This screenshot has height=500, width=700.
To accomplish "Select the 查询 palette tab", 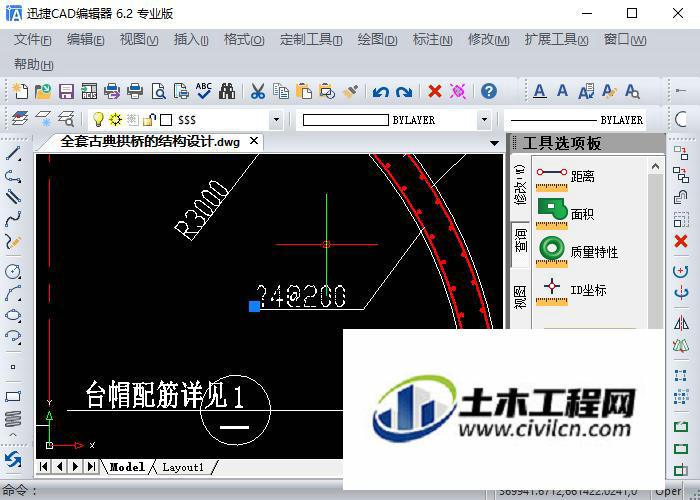I will pyautogui.click(x=521, y=244).
